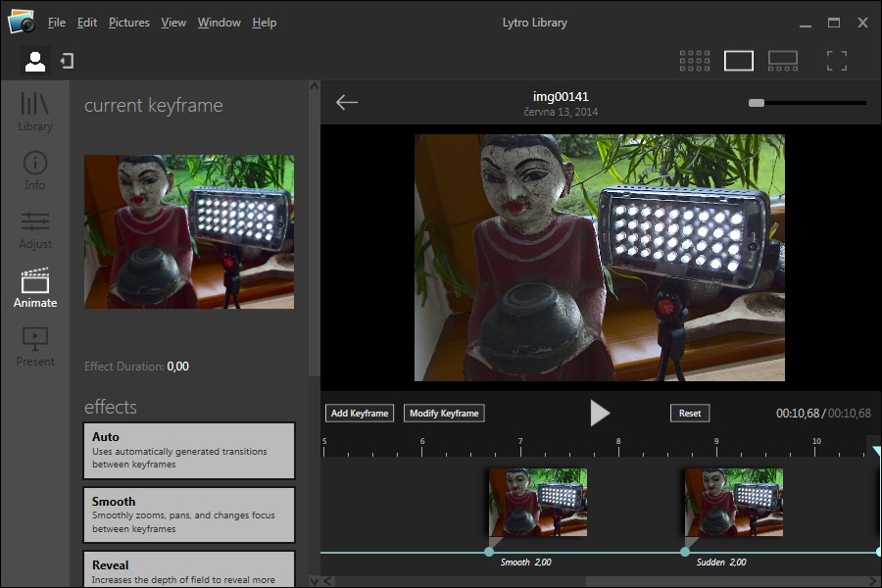Click the zoom slider at top right
The width and height of the screenshot is (882, 588).
click(757, 102)
